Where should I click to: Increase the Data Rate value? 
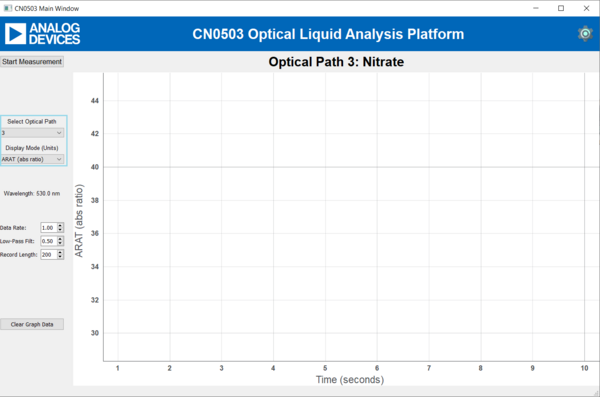[60, 225]
